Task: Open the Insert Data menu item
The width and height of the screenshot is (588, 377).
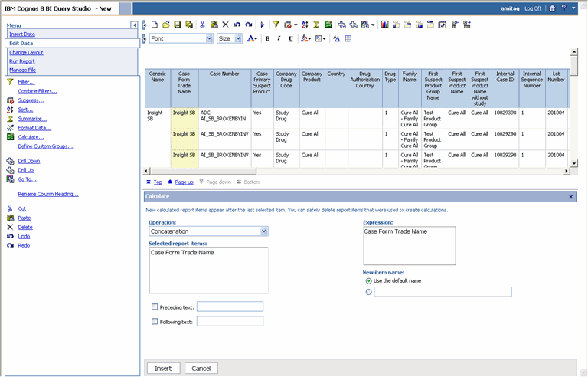Action: pos(22,34)
